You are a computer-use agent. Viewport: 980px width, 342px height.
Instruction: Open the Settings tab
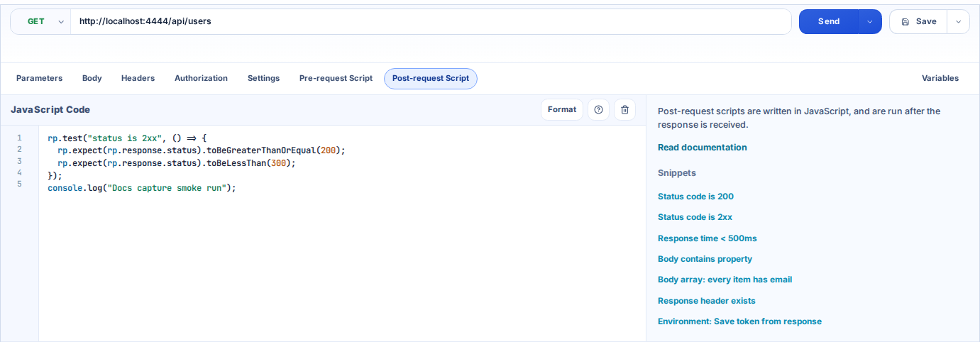point(263,78)
